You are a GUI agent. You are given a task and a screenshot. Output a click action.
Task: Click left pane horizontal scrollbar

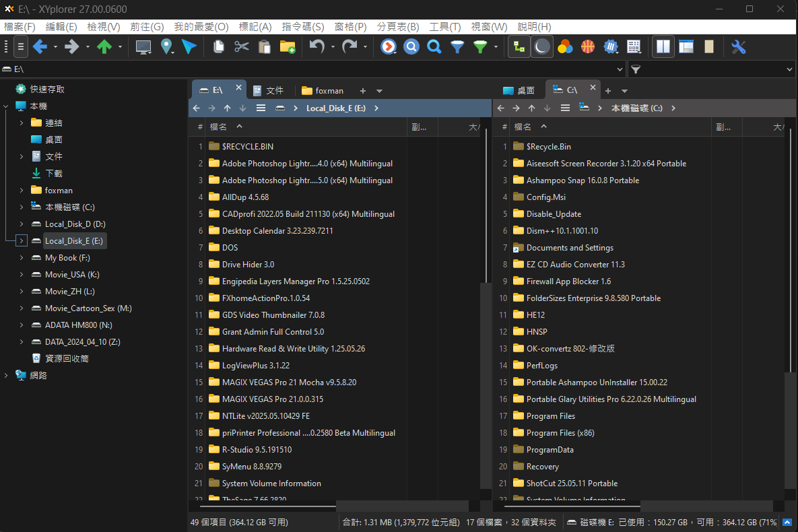(x=268, y=506)
